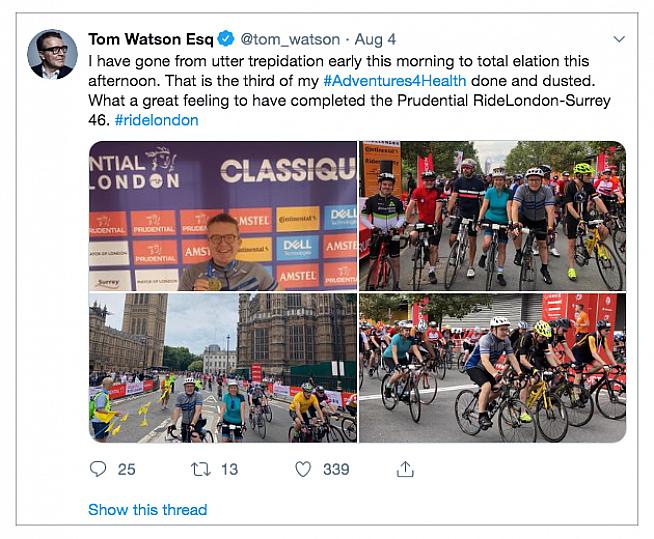
Task: Open the medal selfie photo with sponsor backdrop
Action: (222, 216)
